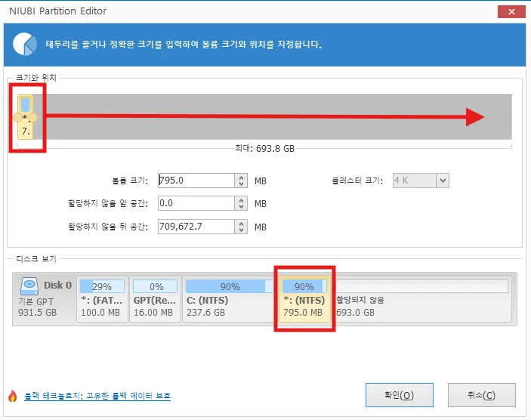
Task: Click the 29% usage bar of FAT partition
Action: pyautogui.click(x=102, y=286)
